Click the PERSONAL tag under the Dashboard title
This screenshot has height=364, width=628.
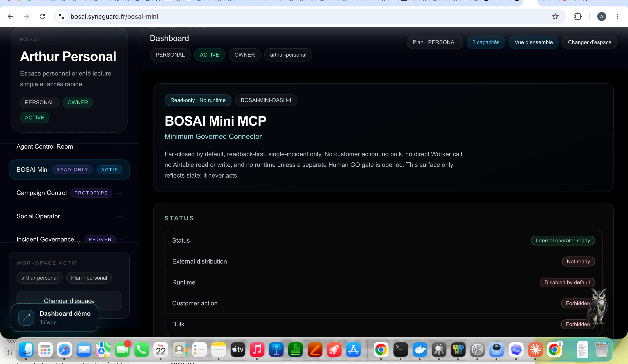(x=170, y=55)
